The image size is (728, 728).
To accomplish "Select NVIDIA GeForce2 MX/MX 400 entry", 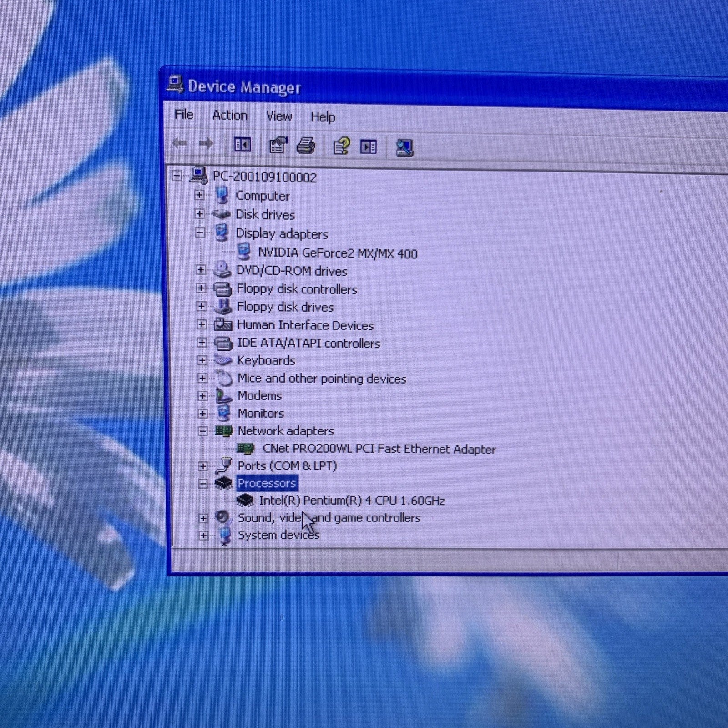I will 338,253.
